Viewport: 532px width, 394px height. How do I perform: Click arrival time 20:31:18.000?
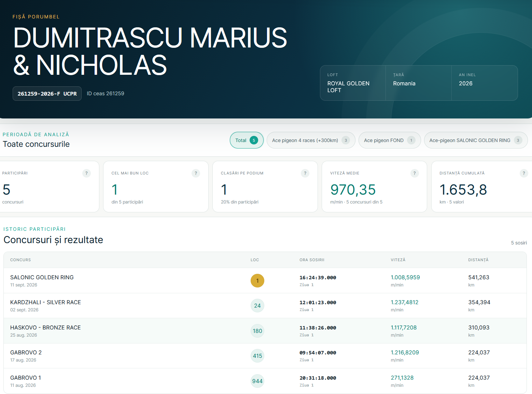[318, 378]
